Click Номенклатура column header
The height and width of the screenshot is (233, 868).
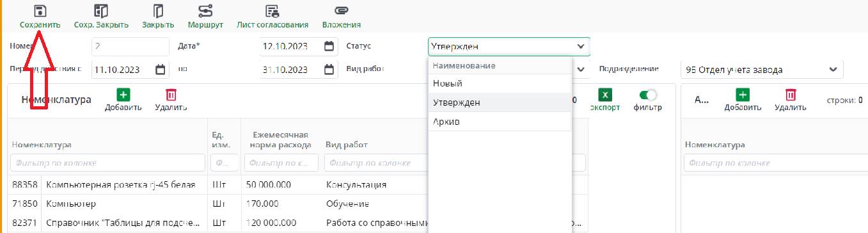tap(42, 145)
